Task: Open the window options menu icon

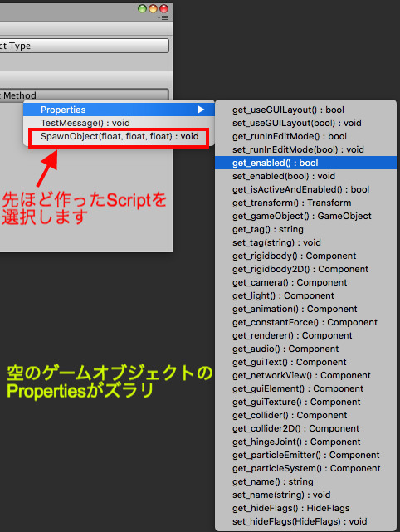Action: point(163,17)
